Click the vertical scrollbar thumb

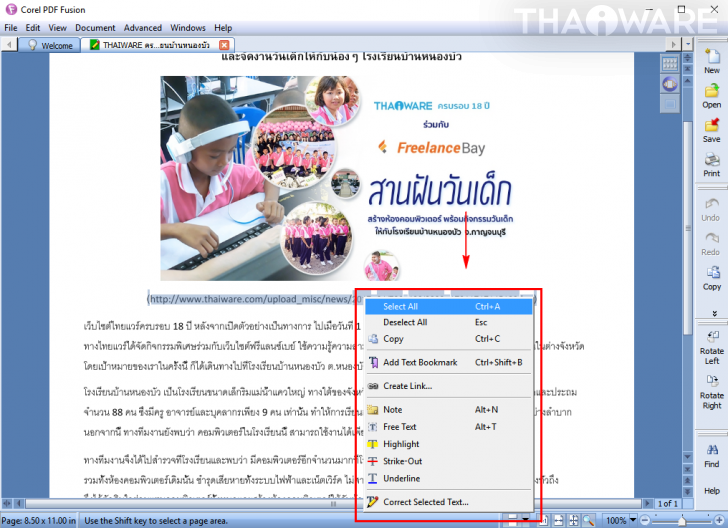688,228
